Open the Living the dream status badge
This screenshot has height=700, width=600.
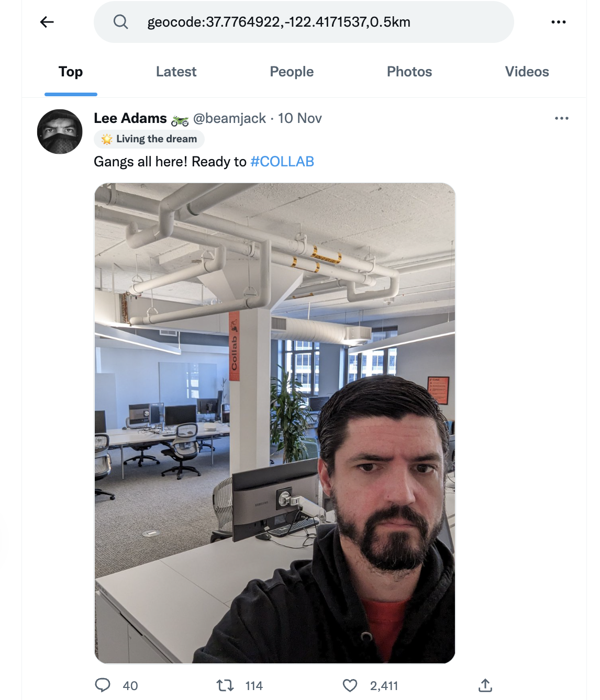click(x=149, y=139)
